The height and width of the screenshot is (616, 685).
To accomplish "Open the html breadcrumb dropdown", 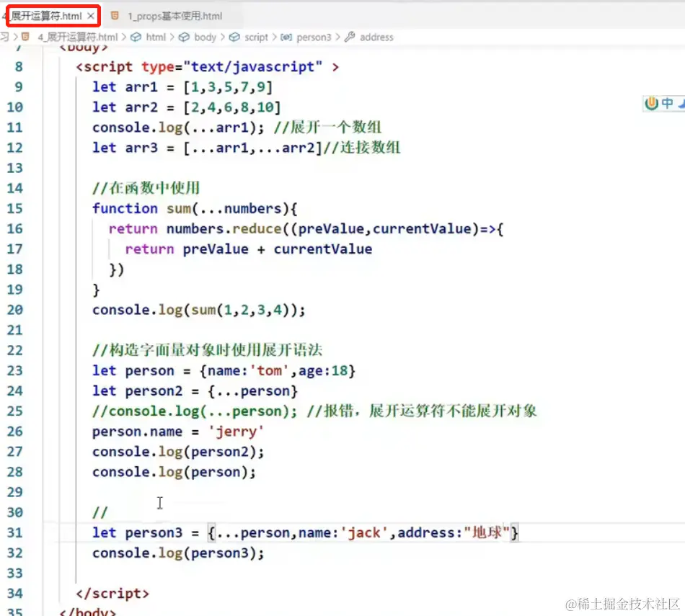I will click(x=156, y=37).
